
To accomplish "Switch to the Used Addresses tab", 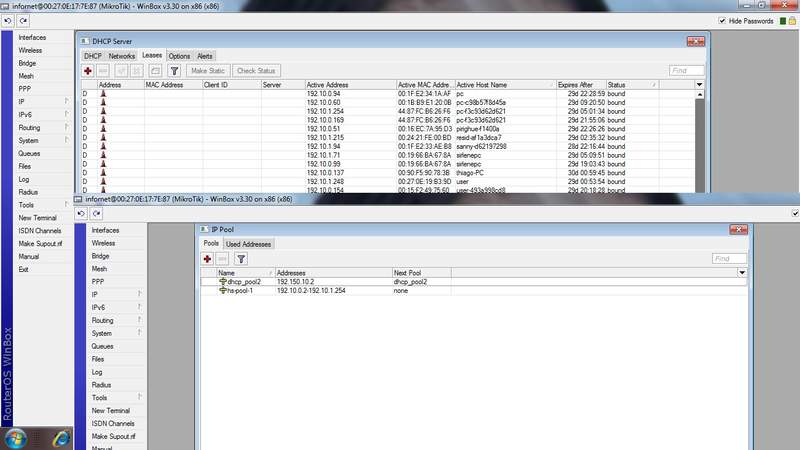I will (x=248, y=244).
